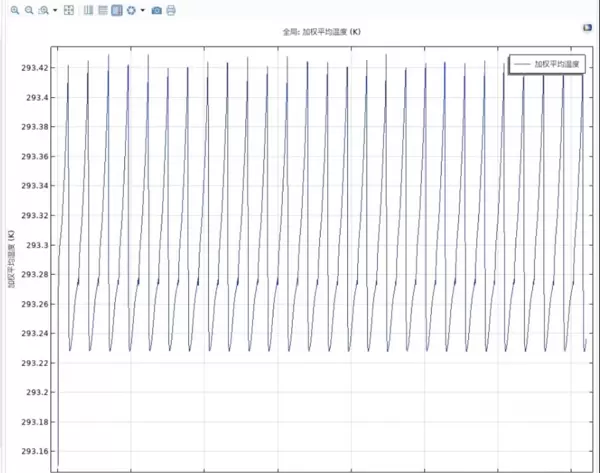The image size is (600, 473).
Task: Click the gear-shaped plot settings icon
Action: [131, 10]
